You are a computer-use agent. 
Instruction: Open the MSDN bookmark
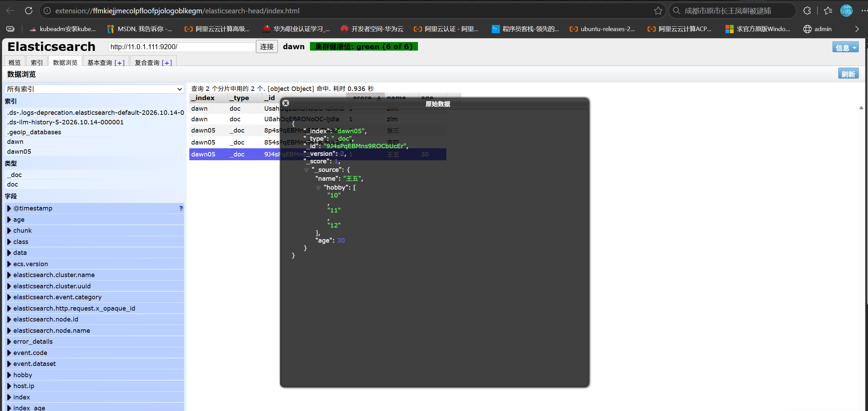(x=139, y=29)
